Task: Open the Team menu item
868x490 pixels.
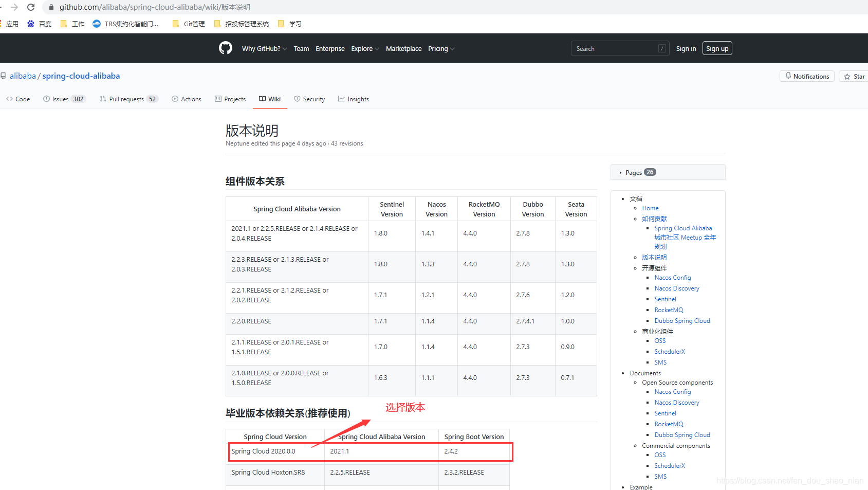Action: pyautogui.click(x=301, y=48)
